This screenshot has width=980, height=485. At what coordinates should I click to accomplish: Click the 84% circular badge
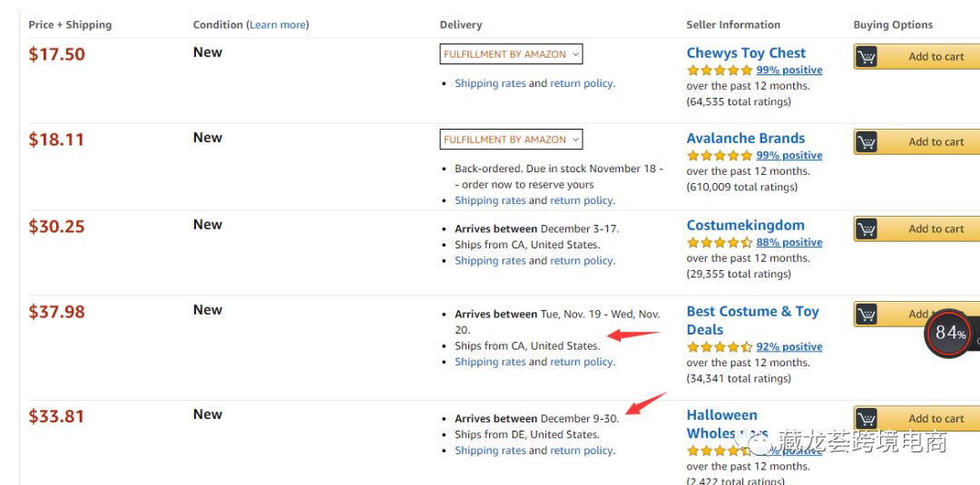[948, 334]
